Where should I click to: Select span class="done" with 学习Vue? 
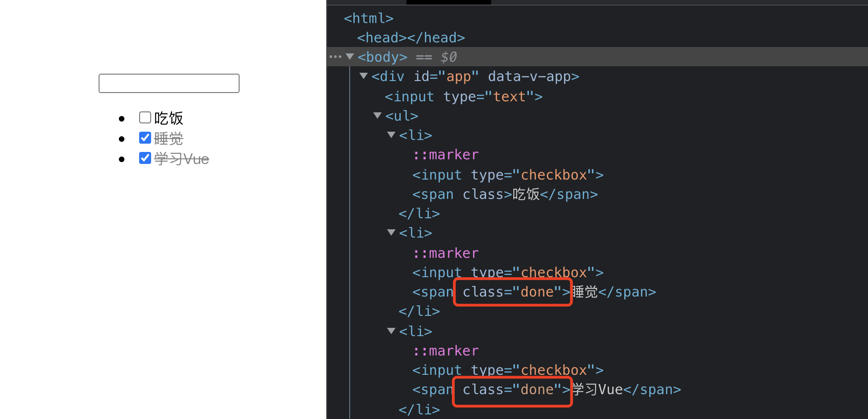pyautogui.click(x=546, y=390)
